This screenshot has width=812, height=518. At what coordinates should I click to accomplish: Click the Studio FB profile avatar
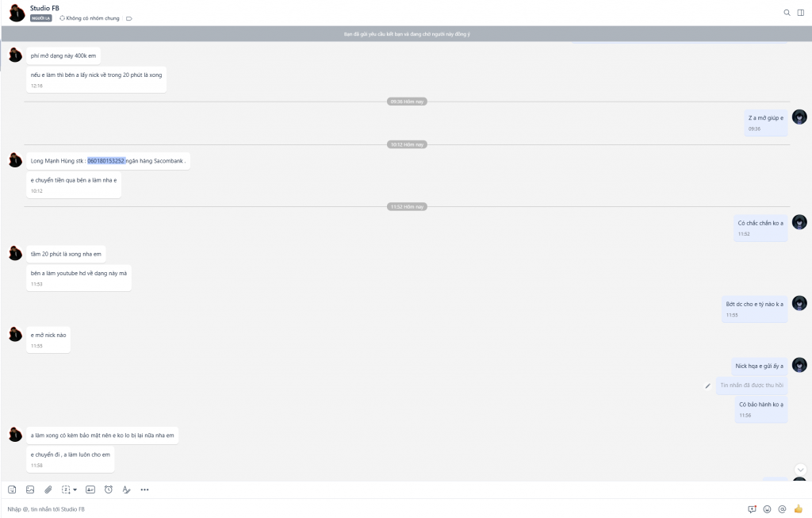pyautogui.click(x=15, y=13)
